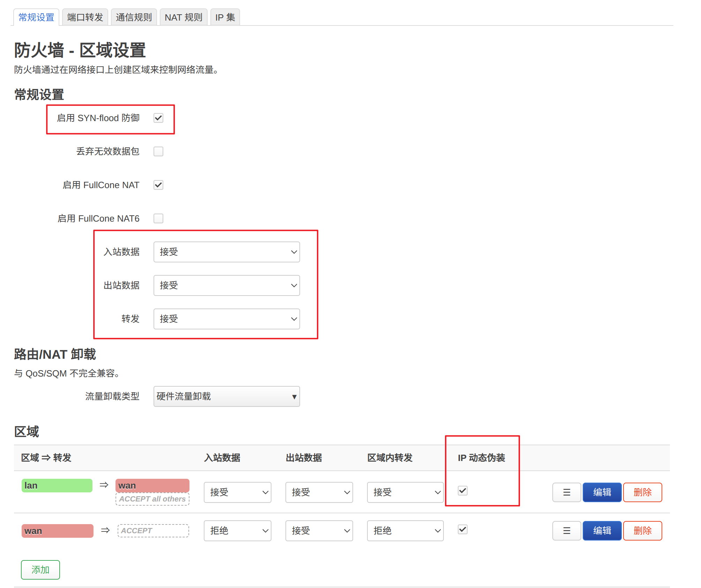
Task: Toggle IP masquerading for wan zone
Action: pos(463,529)
